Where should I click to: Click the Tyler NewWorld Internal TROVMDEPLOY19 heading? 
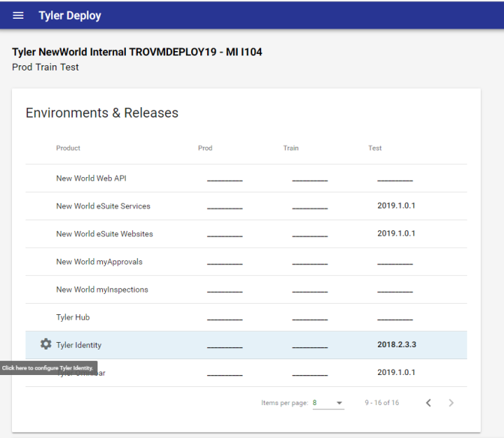click(137, 52)
